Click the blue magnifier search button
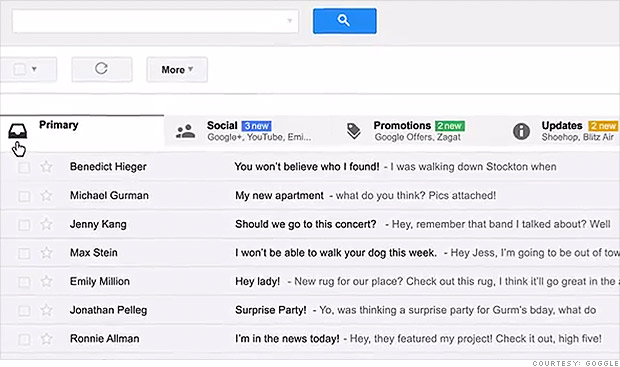The width and height of the screenshot is (620, 367). pos(344,21)
